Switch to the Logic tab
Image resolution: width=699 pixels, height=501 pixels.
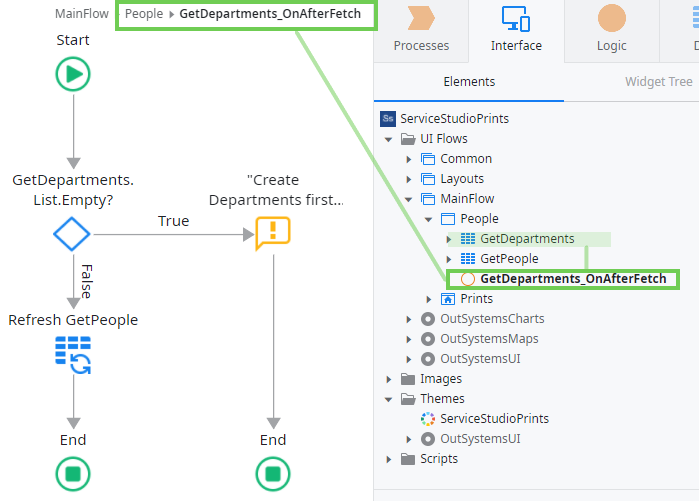pyautogui.click(x=612, y=31)
